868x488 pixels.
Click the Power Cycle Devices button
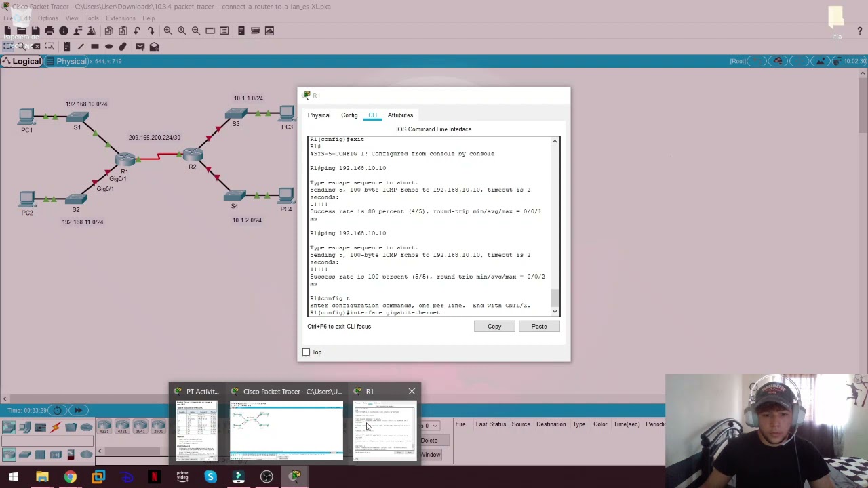pyautogui.click(x=58, y=410)
